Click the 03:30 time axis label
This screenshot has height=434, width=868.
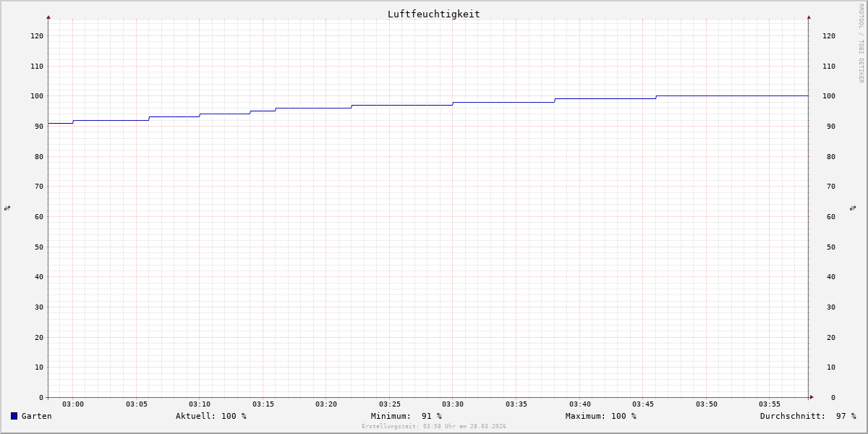pyautogui.click(x=453, y=404)
